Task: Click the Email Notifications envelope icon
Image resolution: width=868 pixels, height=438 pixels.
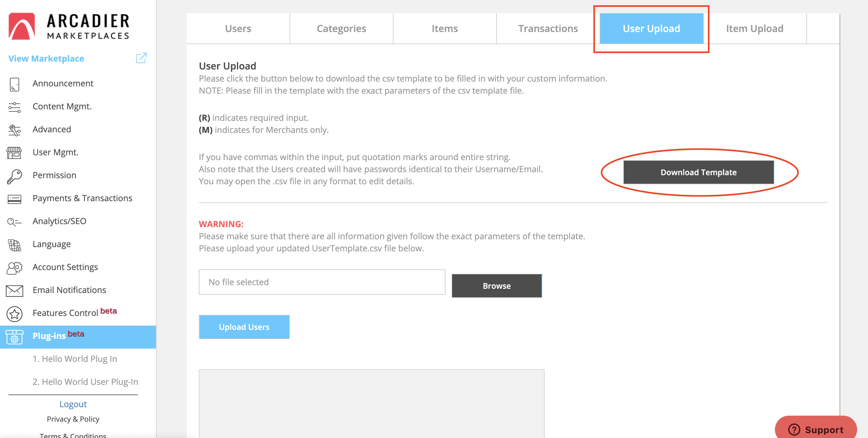Action: coord(14,291)
